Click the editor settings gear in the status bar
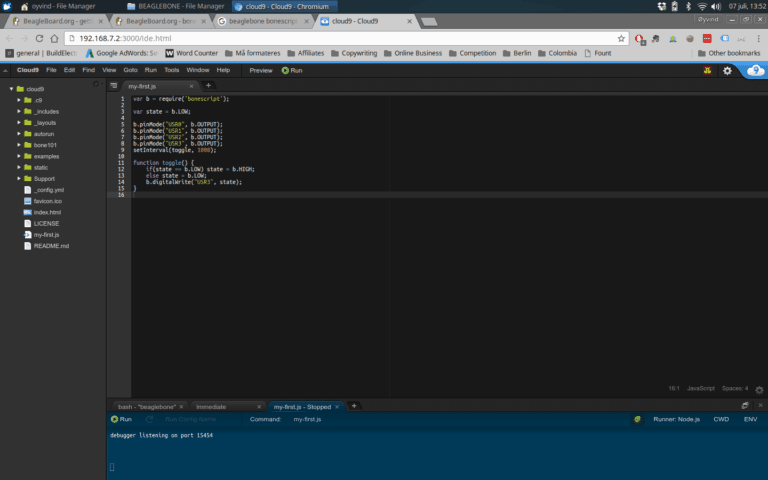 (x=759, y=388)
